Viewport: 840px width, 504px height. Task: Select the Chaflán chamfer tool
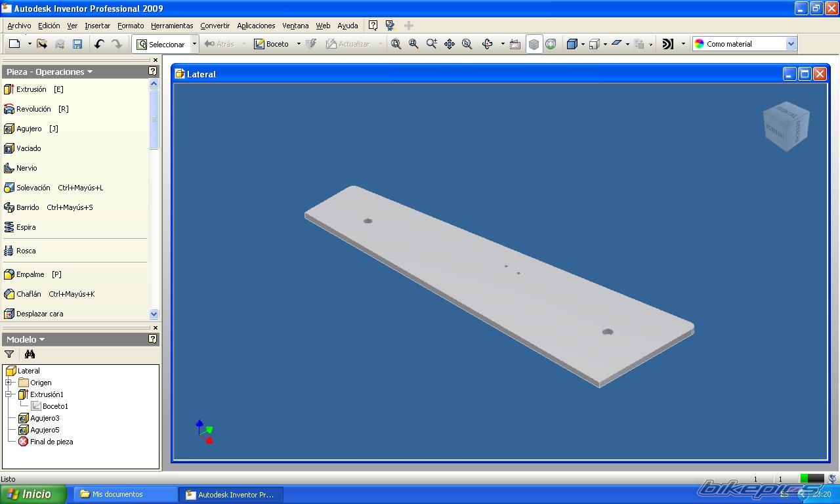[x=49, y=294]
